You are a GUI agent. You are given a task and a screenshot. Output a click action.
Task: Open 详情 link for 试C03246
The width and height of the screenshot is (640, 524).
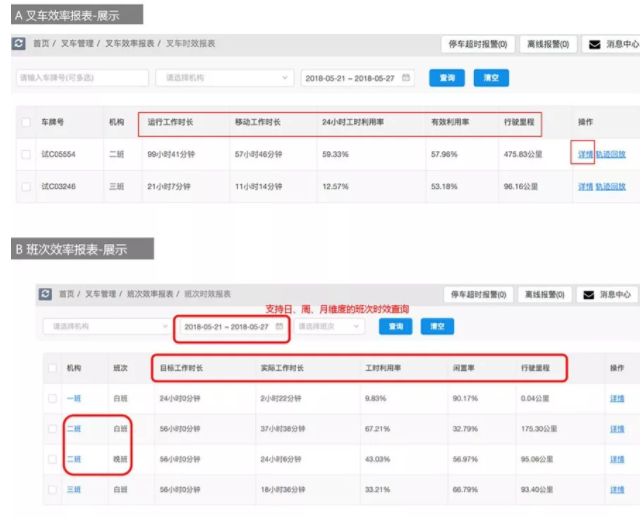pyautogui.click(x=585, y=186)
